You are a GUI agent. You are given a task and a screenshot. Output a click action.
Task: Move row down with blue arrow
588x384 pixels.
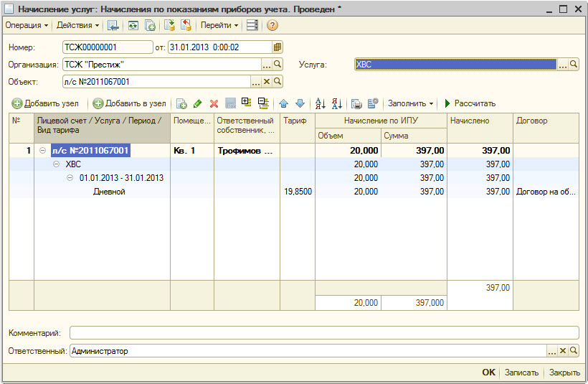300,103
